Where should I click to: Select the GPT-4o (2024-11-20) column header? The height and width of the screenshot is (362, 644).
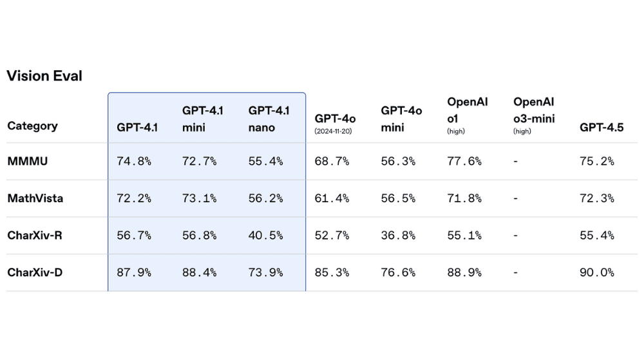point(335,122)
